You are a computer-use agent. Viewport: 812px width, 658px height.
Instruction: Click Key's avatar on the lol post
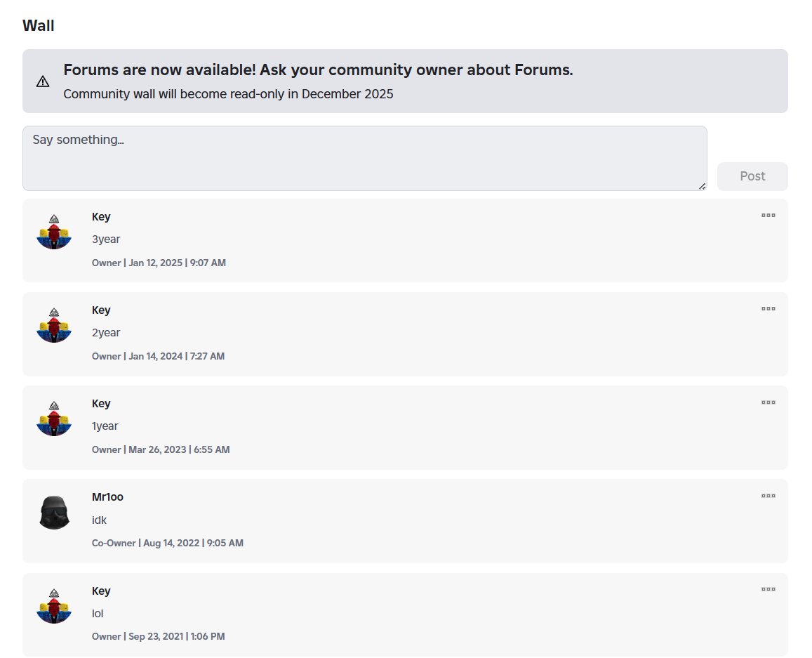click(x=54, y=606)
